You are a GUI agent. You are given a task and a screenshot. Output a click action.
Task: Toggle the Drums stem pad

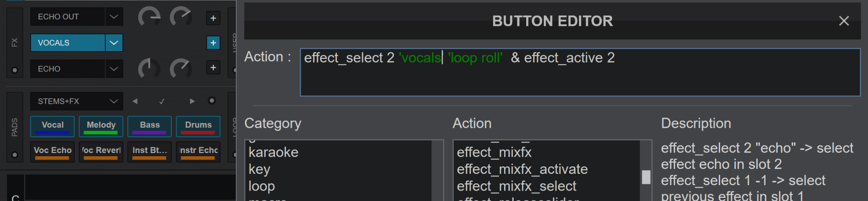pos(198,127)
